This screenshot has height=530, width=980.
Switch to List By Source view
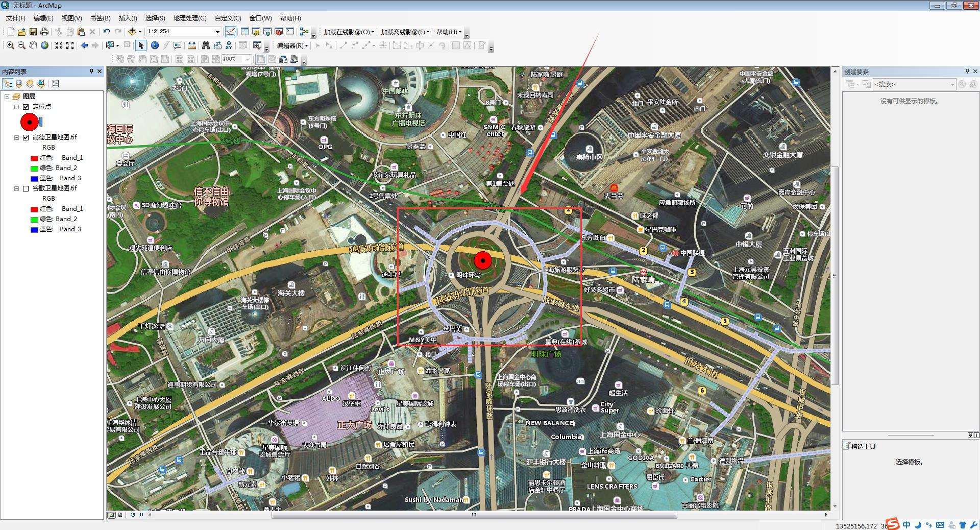point(19,84)
